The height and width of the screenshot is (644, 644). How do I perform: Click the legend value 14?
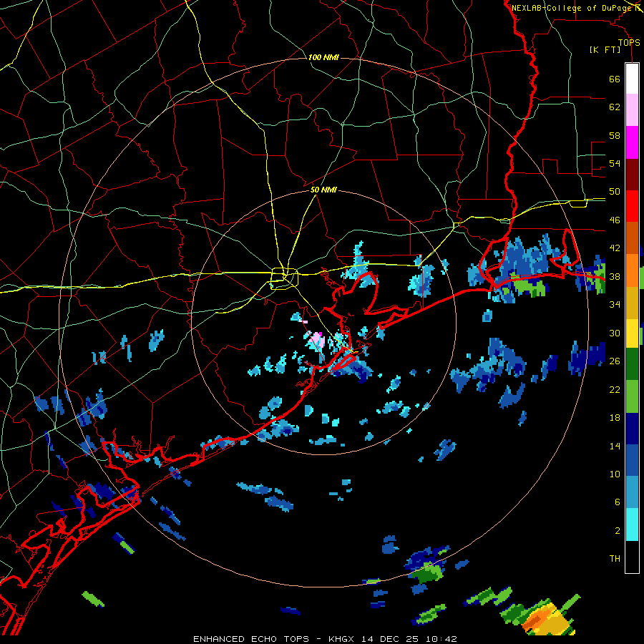tap(615, 446)
